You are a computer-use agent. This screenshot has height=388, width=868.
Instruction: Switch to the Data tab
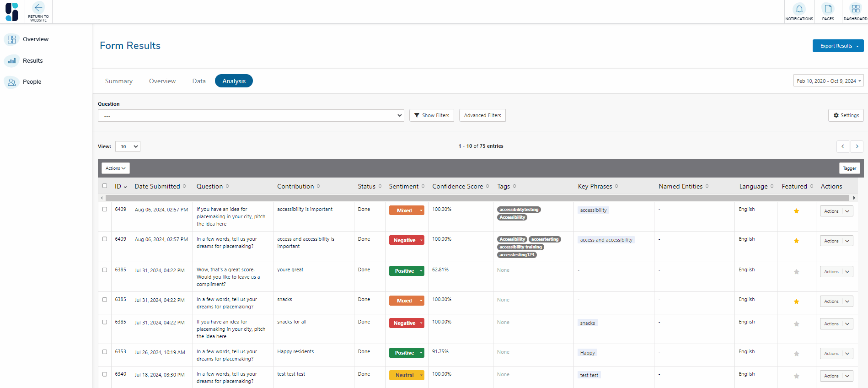point(198,81)
